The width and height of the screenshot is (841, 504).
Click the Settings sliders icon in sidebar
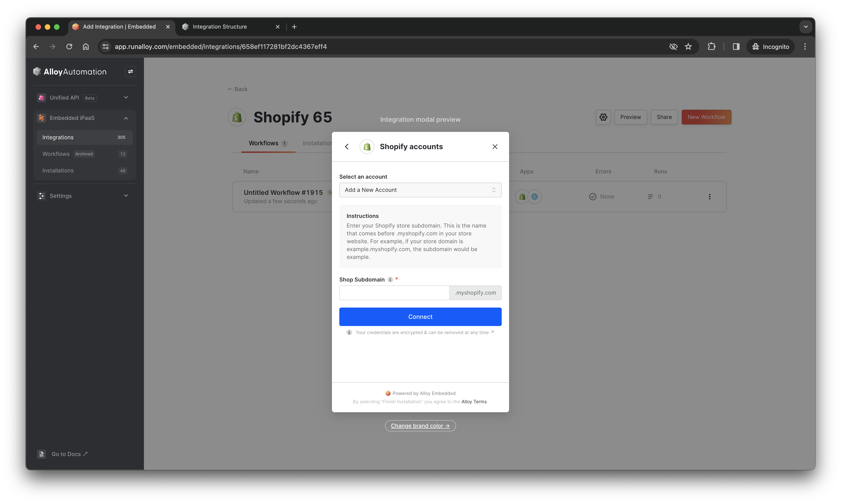point(42,196)
